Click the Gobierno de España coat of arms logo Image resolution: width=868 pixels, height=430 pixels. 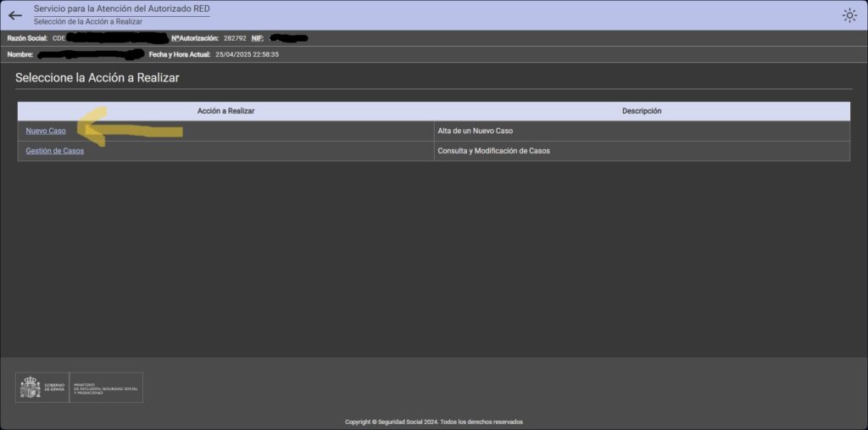[31, 388]
